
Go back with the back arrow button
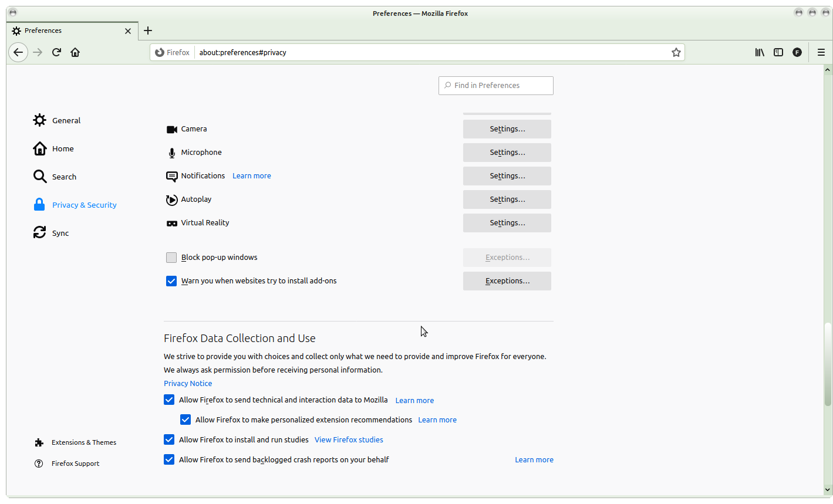pyautogui.click(x=18, y=52)
